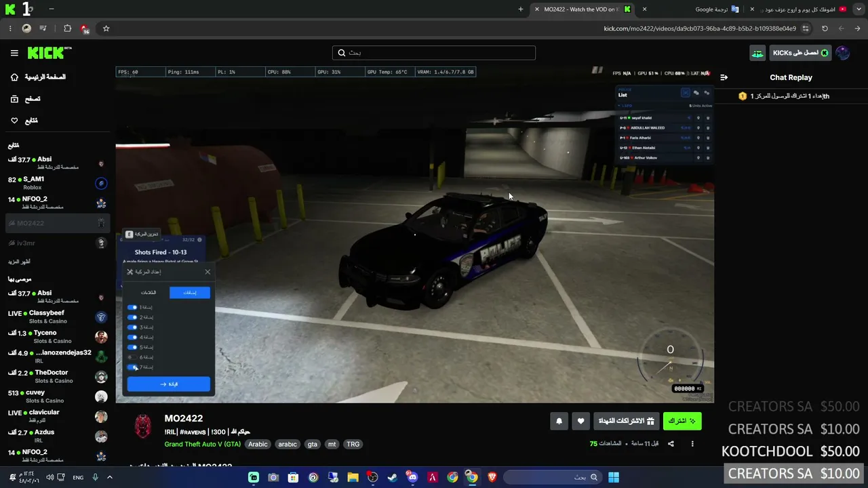868x488 pixels.
Task: Open Discord from the taskbar
Action: pos(412,477)
